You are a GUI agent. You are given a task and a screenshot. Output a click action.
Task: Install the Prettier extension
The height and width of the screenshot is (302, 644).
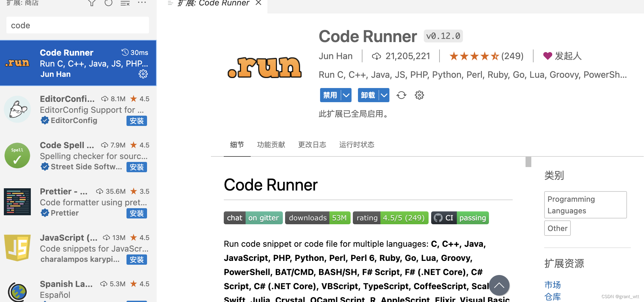click(x=137, y=213)
